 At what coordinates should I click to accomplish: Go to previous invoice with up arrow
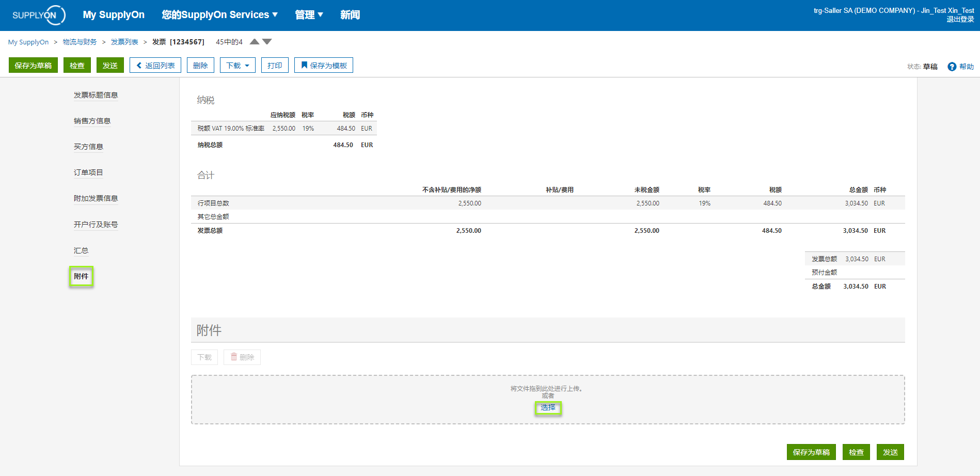[255, 42]
